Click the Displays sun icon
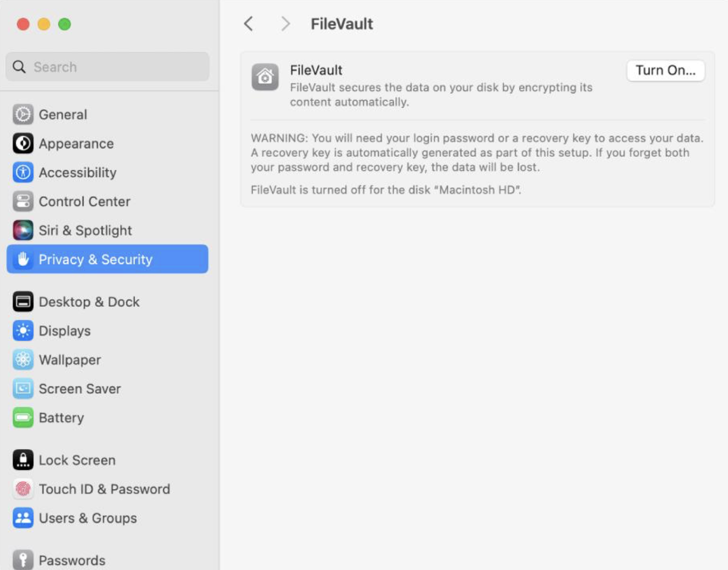The width and height of the screenshot is (728, 570). tap(23, 331)
